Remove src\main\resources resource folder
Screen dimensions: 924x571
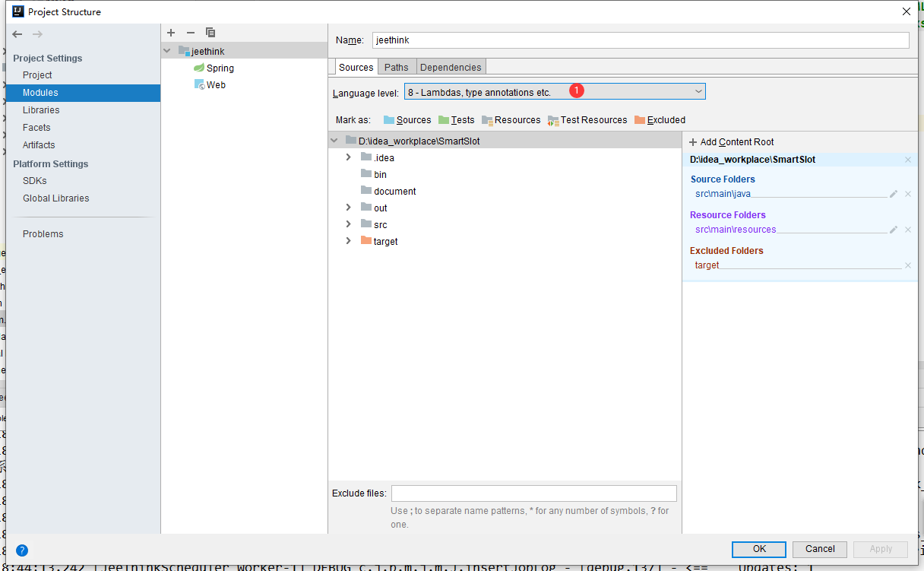click(x=907, y=230)
